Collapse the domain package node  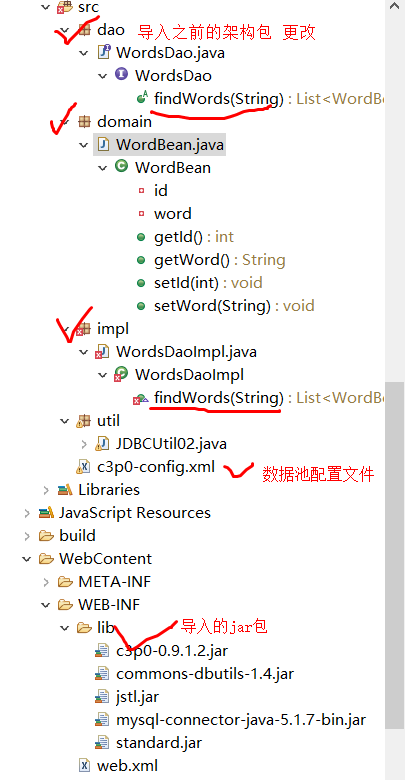[x=65, y=121]
